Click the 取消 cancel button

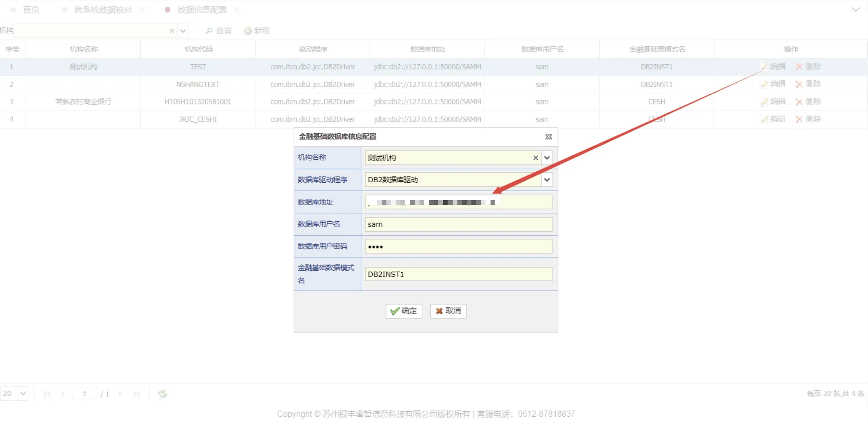pos(448,311)
